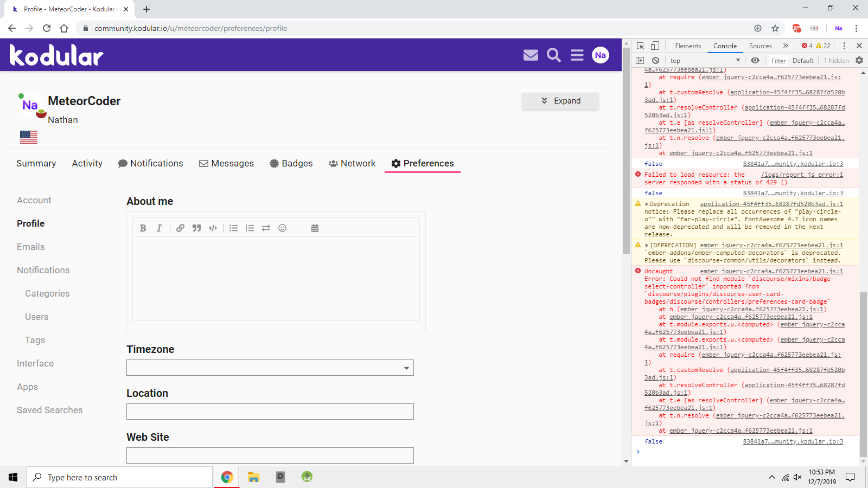Open Apps preferences in sidebar
The height and width of the screenshot is (488, 868).
point(27,387)
